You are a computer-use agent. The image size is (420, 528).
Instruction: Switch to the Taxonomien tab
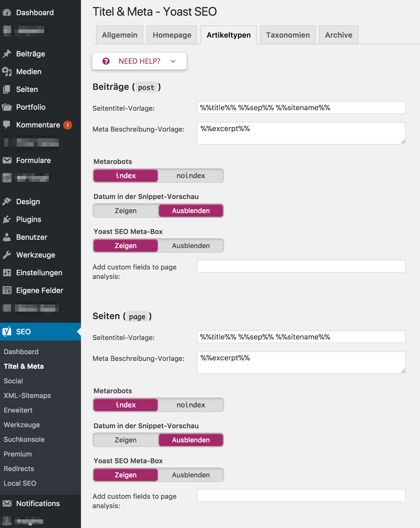[x=288, y=35]
